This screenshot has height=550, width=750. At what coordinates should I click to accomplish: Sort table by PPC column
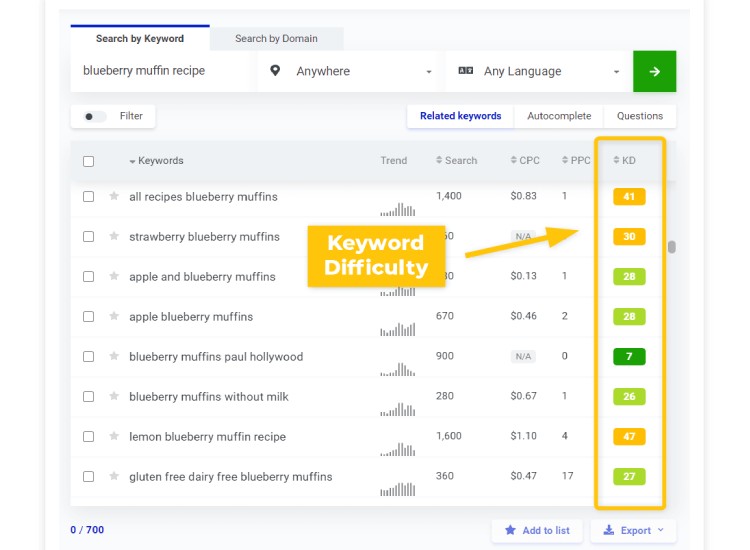pos(576,160)
